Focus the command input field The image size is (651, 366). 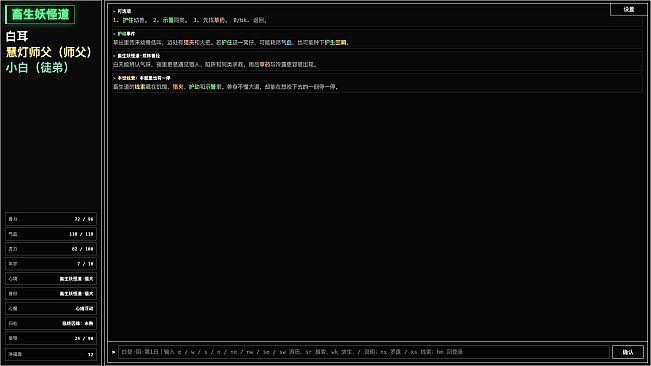364,352
